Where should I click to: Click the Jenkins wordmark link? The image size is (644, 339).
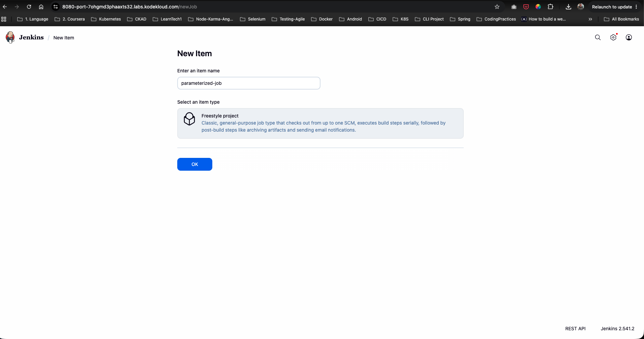pos(31,37)
